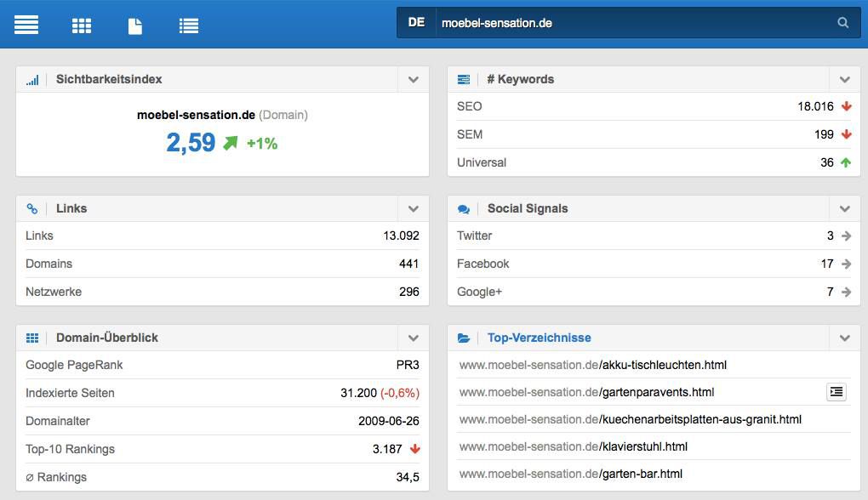Viewport: 868px width, 500px height.
Task: Click the search magnifier icon
Action: [x=842, y=23]
